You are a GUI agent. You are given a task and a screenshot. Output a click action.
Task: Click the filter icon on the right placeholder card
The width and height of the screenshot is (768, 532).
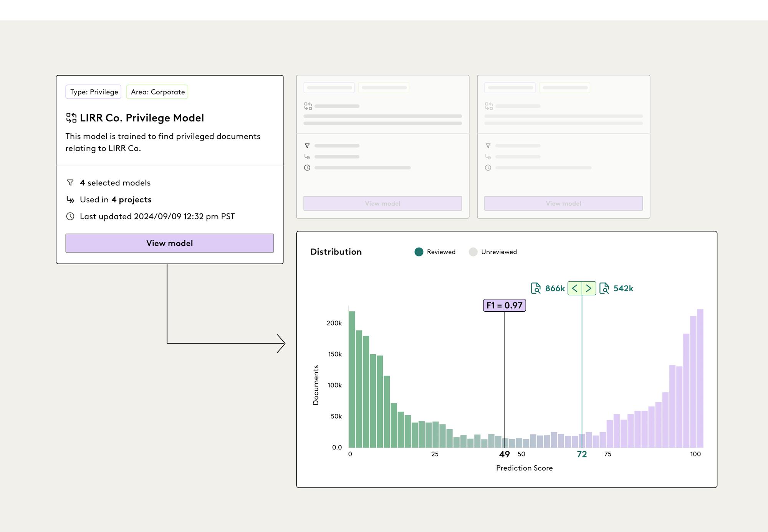tap(488, 146)
